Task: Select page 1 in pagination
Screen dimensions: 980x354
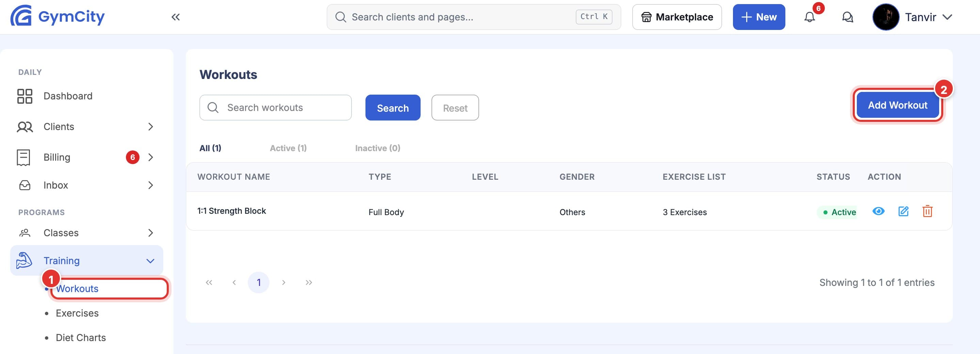Action: point(259,283)
